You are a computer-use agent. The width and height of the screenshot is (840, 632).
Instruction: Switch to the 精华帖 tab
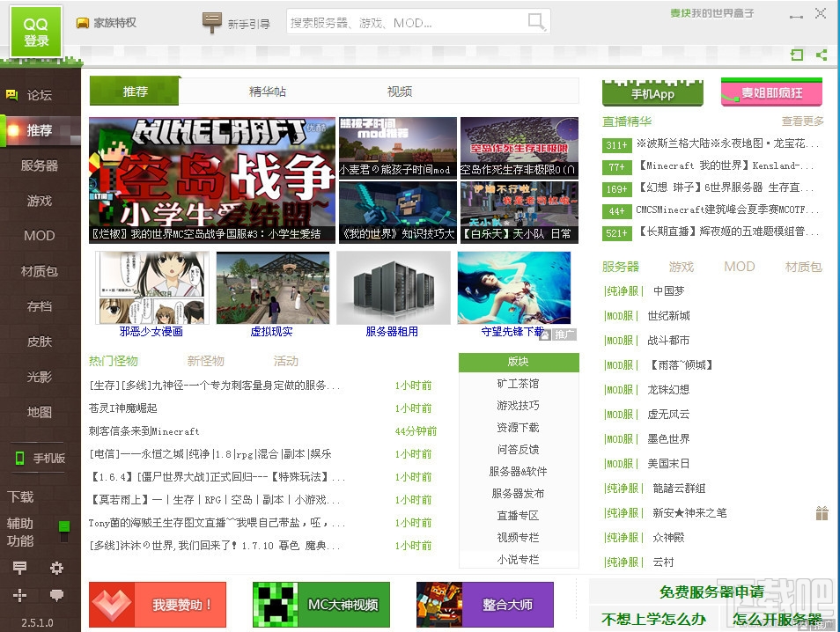click(x=268, y=92)
